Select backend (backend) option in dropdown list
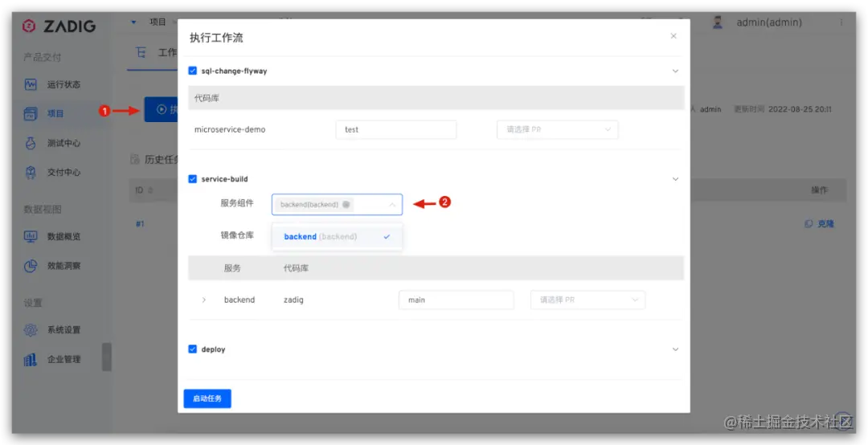The image size is (868, 445). (337, 237)
